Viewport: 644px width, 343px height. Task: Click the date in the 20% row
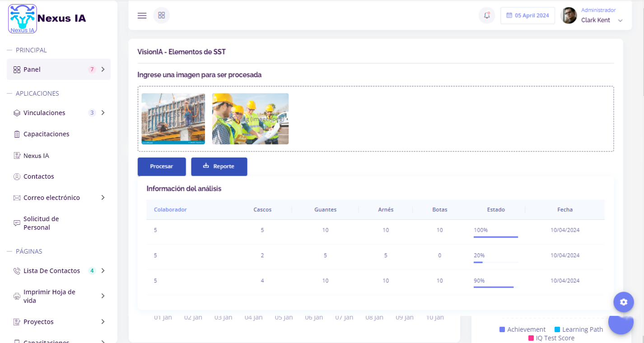565,255
